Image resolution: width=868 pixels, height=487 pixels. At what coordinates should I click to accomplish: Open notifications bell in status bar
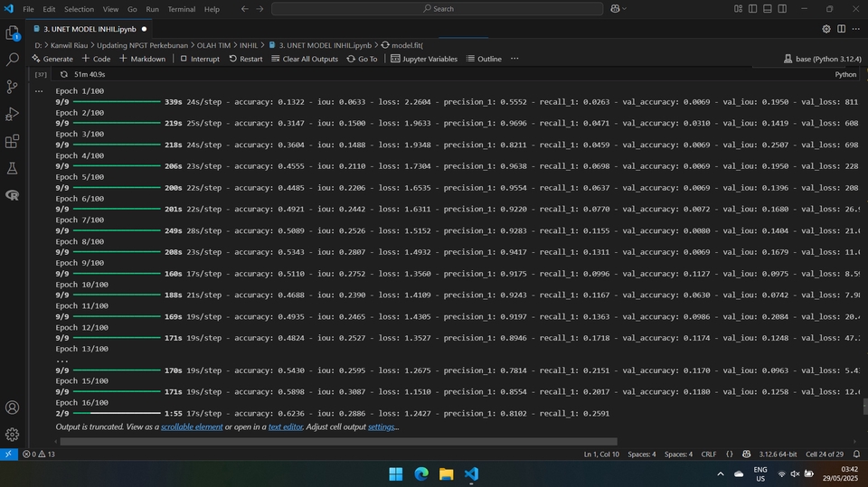[856, 454]
